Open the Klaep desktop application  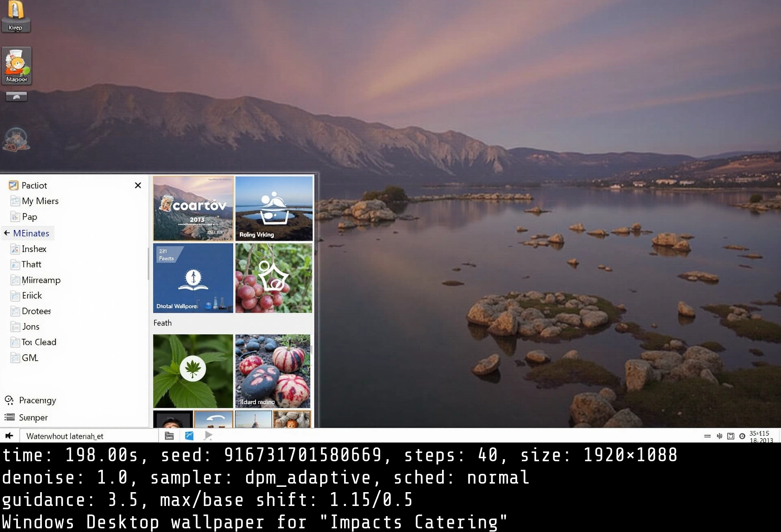point(16,16)
